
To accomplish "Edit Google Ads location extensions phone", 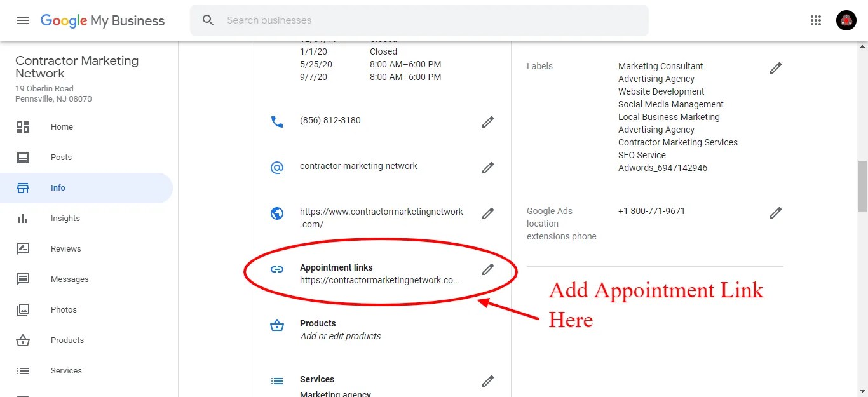I will point(776,213).
